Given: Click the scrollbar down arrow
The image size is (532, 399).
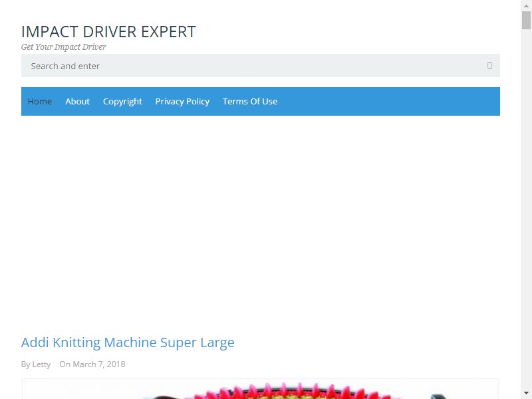Looking at the screenshot, I should coord(526,394).
